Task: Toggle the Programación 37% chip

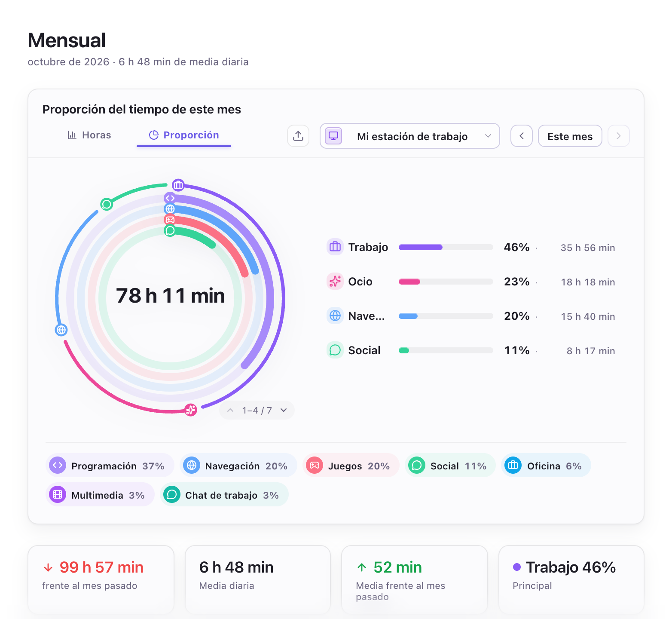Action: pyautogui.click(x=110, y=466)
